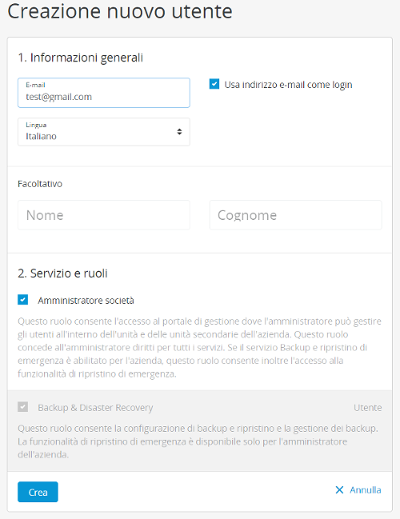Select the Italiano value in the Lingua field

point(41,136)
